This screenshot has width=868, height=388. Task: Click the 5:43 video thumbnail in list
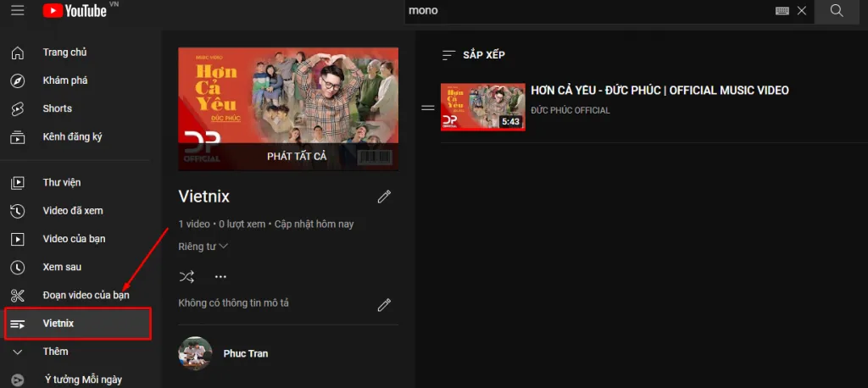pos(482,108)
